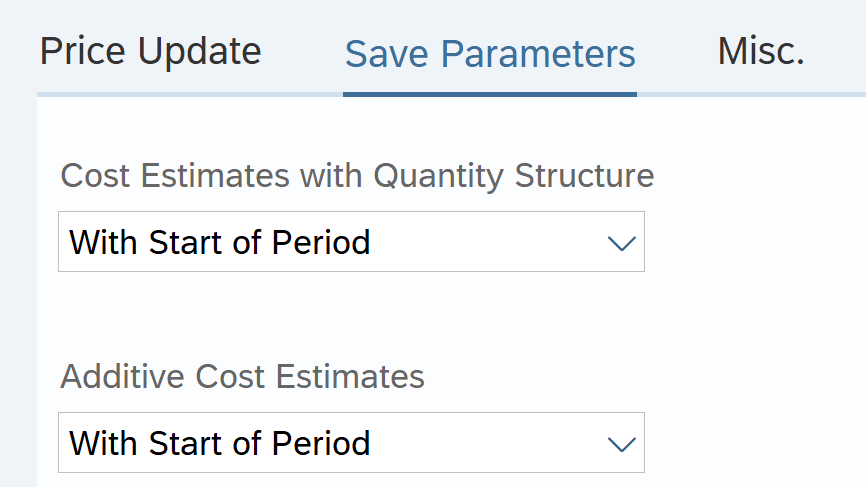866x487 pixels.
Task: Click the blank panel area between the two dropdowns
Action: pyautogui.click(x=350, y=315)
